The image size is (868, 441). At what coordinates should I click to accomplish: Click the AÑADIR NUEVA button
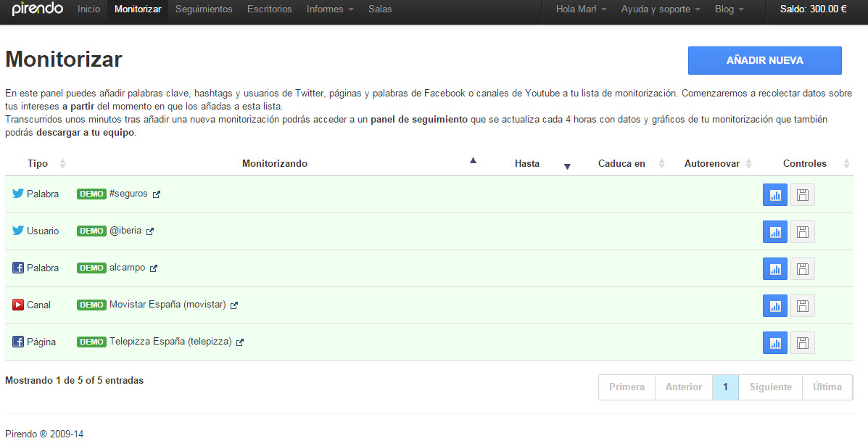[x=764, y=61]
